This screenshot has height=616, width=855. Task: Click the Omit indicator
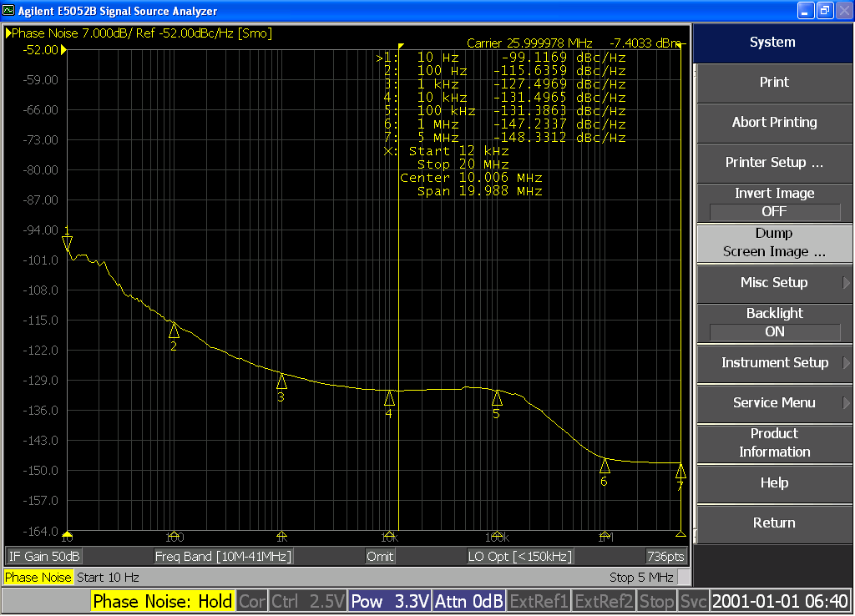[x=379, y=556]
